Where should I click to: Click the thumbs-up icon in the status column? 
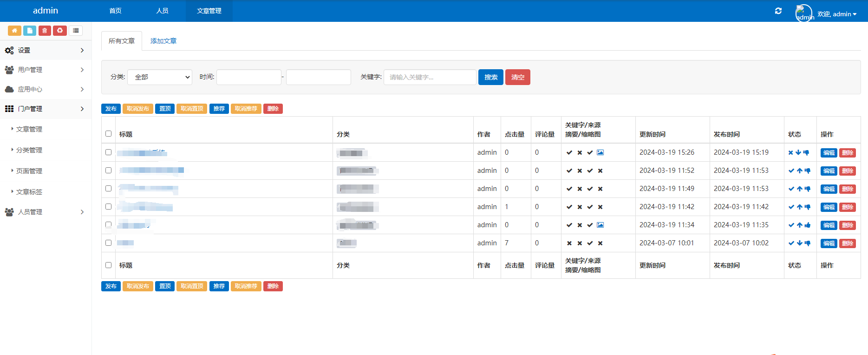[808, 225]
